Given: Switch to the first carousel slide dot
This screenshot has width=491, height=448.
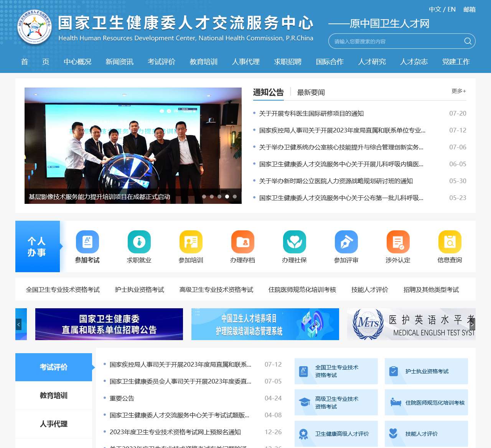Looking at the screenshot, I should point(204,197).
